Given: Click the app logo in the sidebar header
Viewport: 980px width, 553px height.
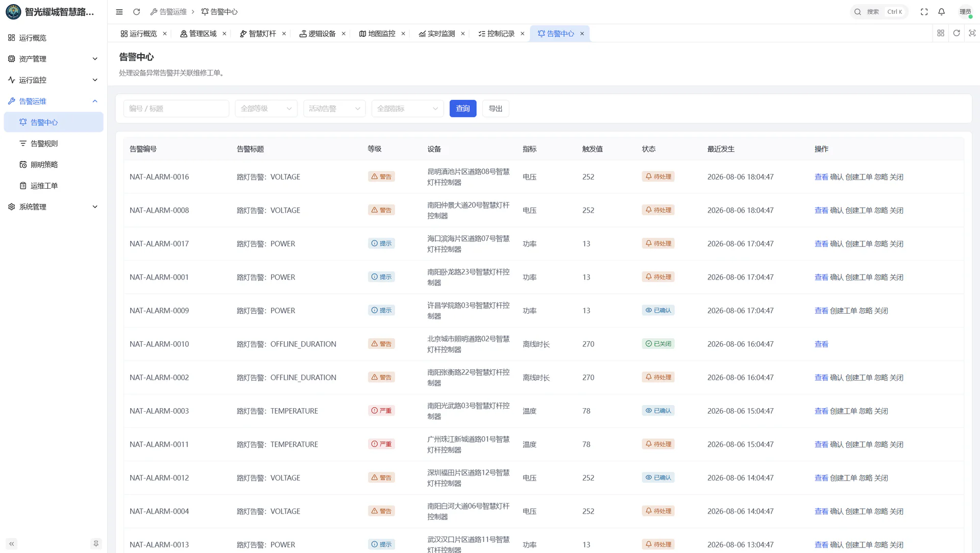Looking at the screenshot, I should point(13,12).
